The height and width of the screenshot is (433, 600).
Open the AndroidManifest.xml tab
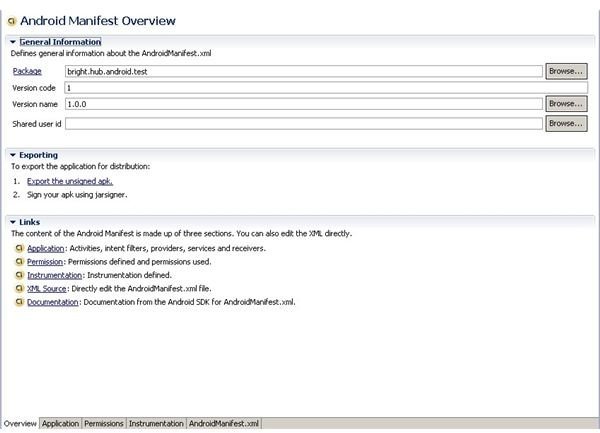[224, 423]
